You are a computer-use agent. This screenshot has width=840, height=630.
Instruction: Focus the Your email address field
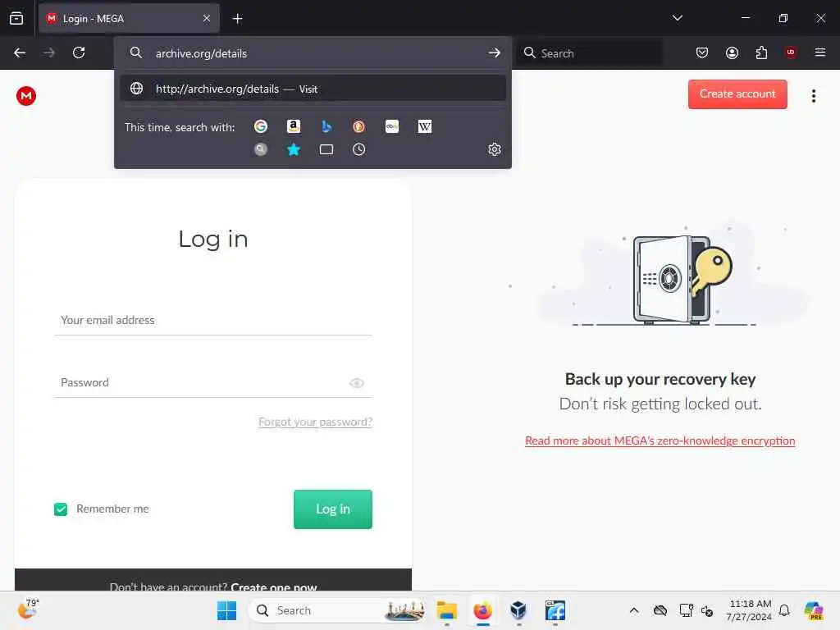[213, 321]
